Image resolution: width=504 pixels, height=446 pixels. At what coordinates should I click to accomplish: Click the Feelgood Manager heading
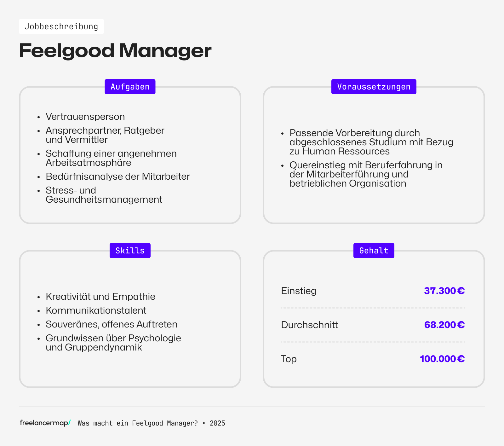115,50
